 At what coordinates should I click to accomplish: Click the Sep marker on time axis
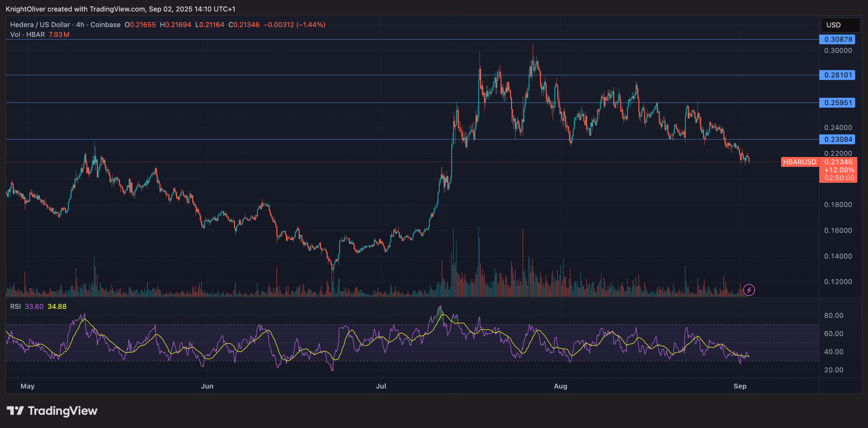point(740,386)
